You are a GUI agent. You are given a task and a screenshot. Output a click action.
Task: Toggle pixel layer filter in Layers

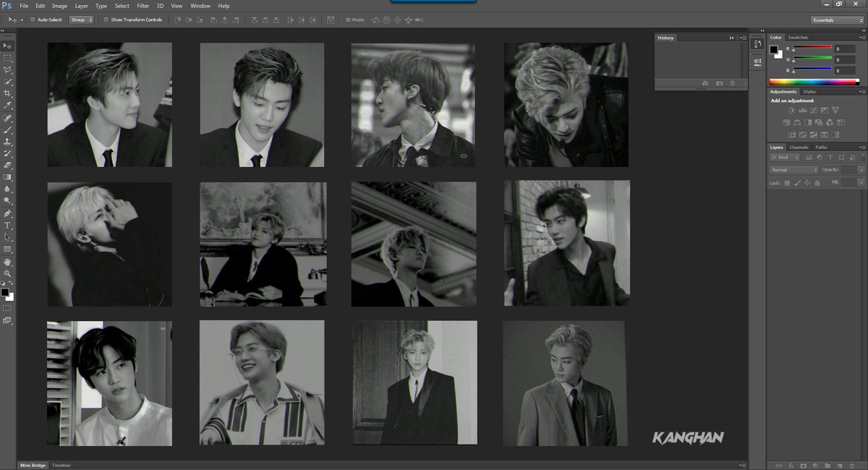[809, 157]
